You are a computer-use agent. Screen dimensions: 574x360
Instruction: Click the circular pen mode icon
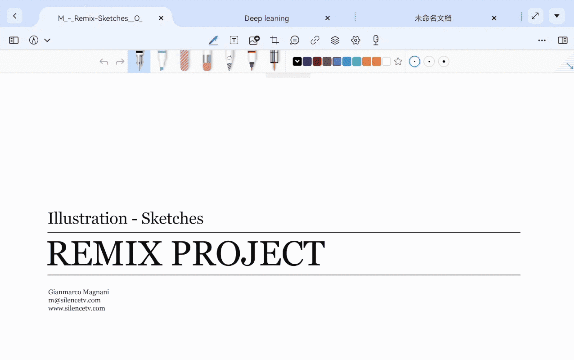pyautogui.click(x=34, y=40)
